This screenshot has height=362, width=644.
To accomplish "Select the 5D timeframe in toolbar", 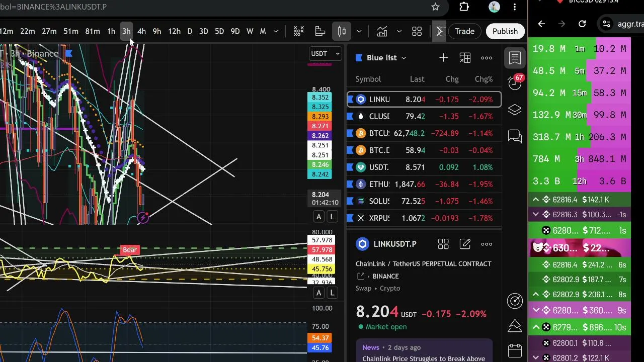I will tap(219, 31).
